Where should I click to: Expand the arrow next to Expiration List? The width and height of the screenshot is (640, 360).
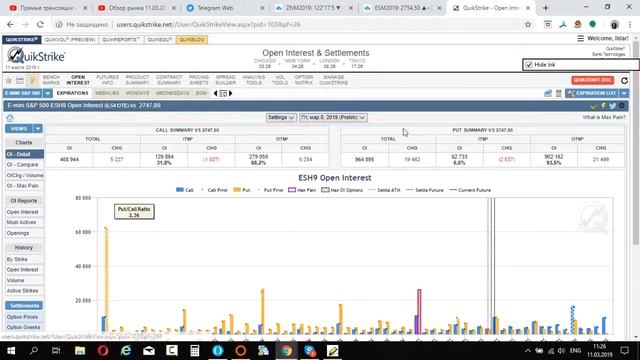[624, 93]
